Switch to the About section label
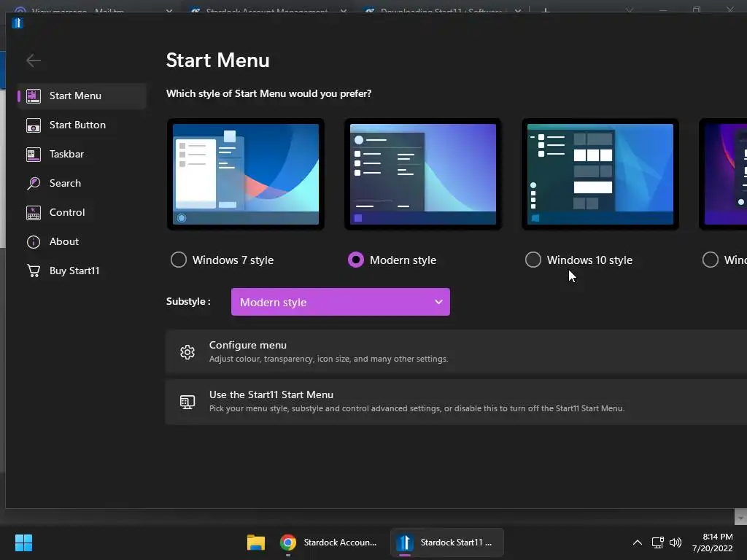 (64, 242)
